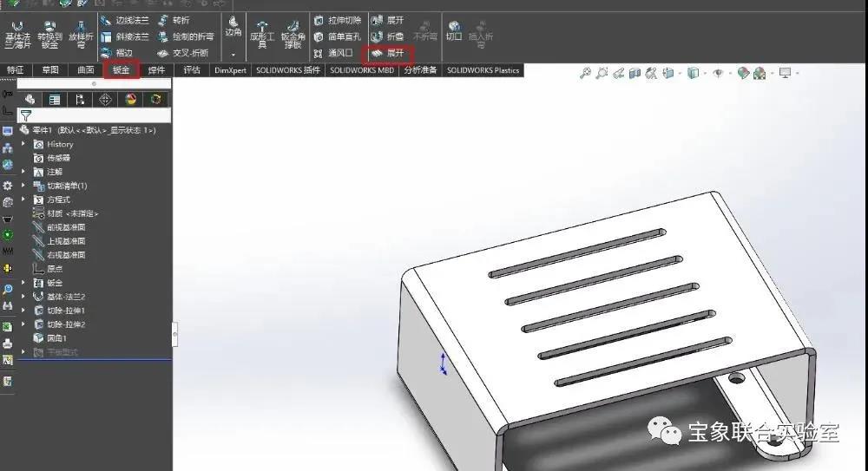Image resolution: width=868 pixels, height=471 pixels.
Task: Click the 交叉-折断 cross break tool
Action: point(183,53)
